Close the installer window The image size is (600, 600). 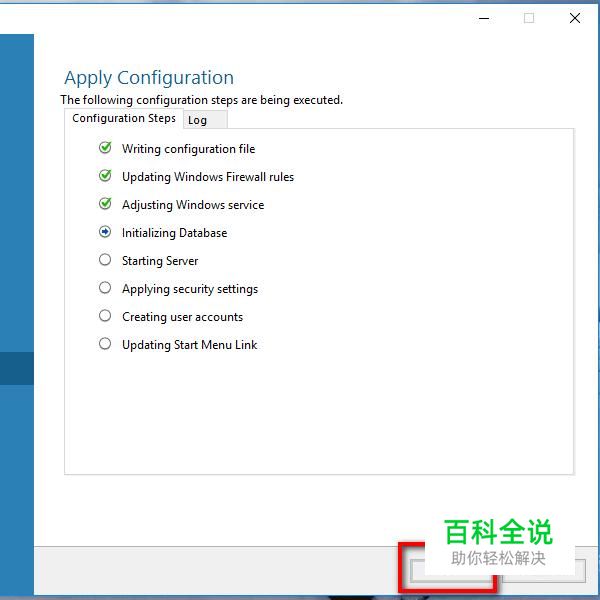(575, 18)
